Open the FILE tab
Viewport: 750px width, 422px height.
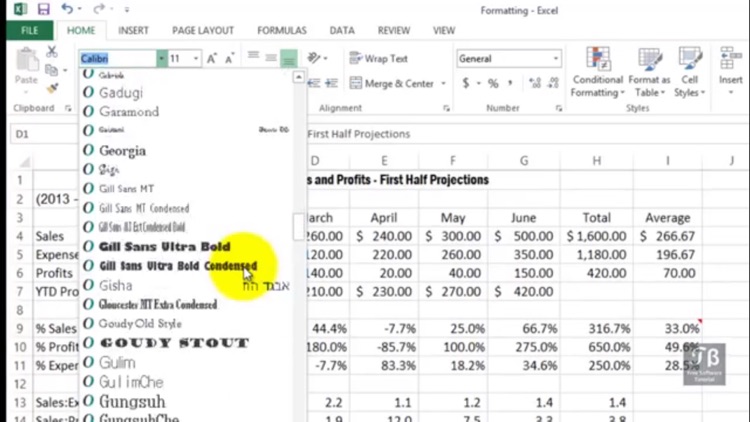coord(29,31)
